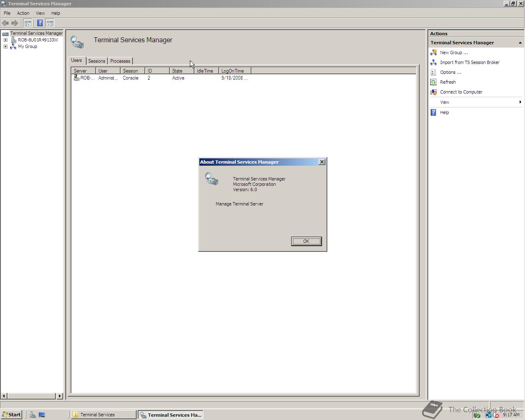Open the View menu in menu bar
The width and height of the screenshot is (525, 420).
40,13
